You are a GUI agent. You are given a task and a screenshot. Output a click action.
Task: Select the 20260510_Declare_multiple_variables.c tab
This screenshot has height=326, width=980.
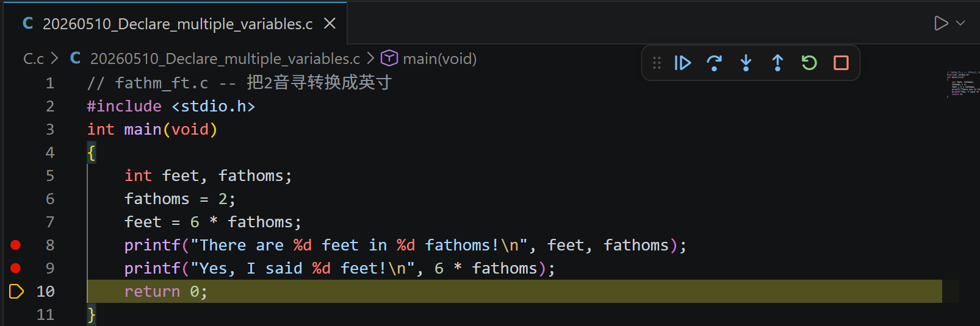(177, 24)
